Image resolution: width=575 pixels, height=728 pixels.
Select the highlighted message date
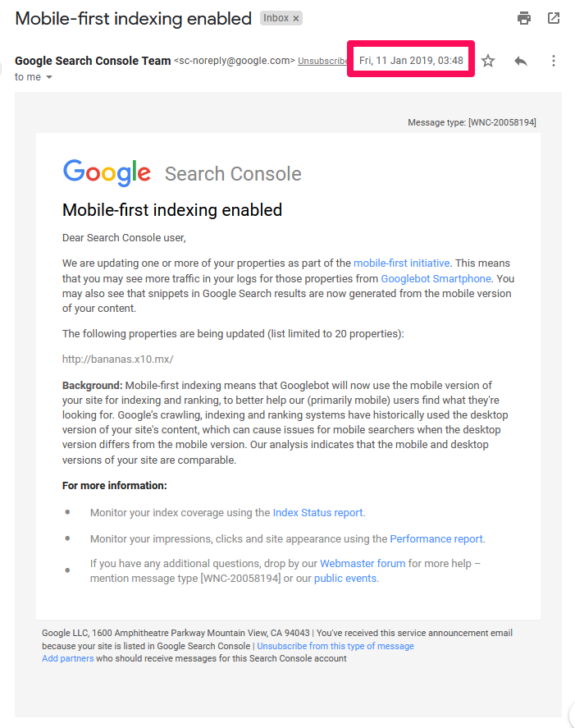pyautogui.click(x=410, y=58)
